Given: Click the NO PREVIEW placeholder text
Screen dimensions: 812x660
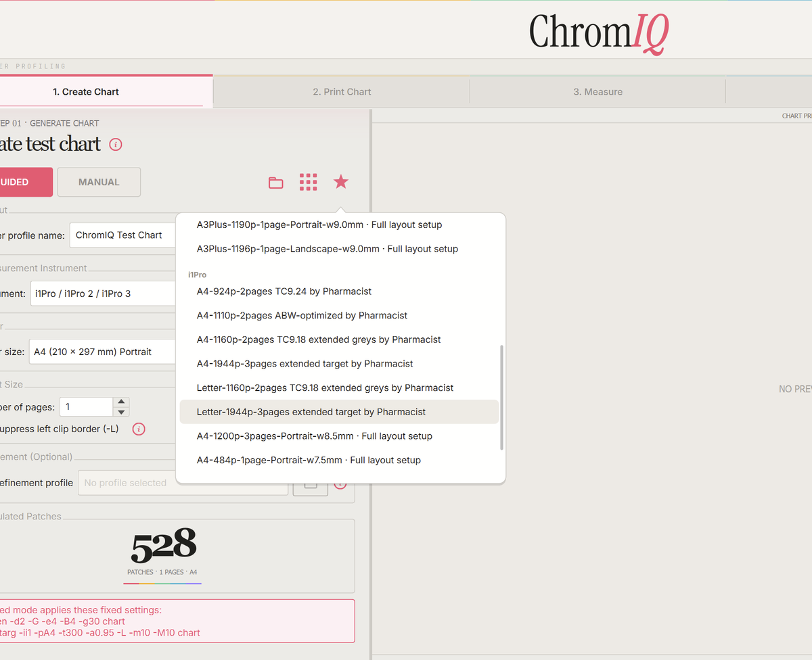Looking at the screenshot, I should point(795,389).
